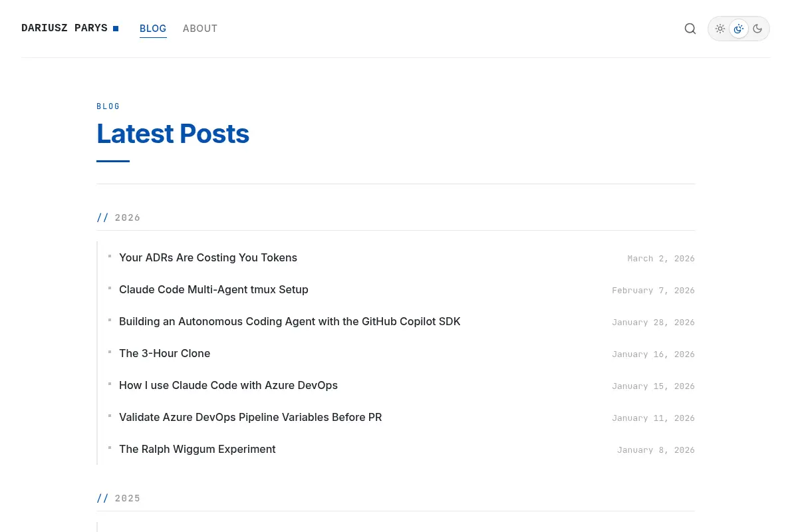
Task: Click the // 2025 year heading
Action: click(118, 498)
